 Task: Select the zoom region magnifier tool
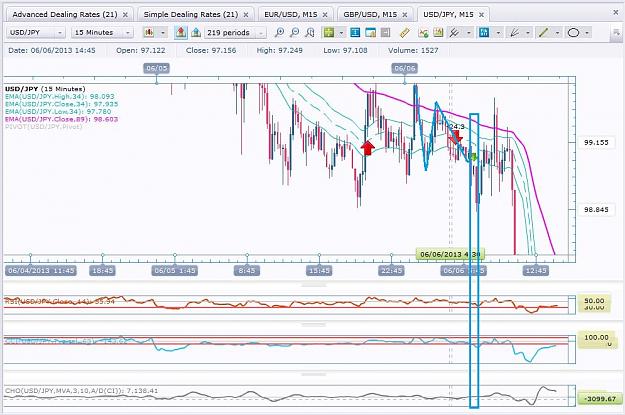pyautogui.click(x=310, y=33)
